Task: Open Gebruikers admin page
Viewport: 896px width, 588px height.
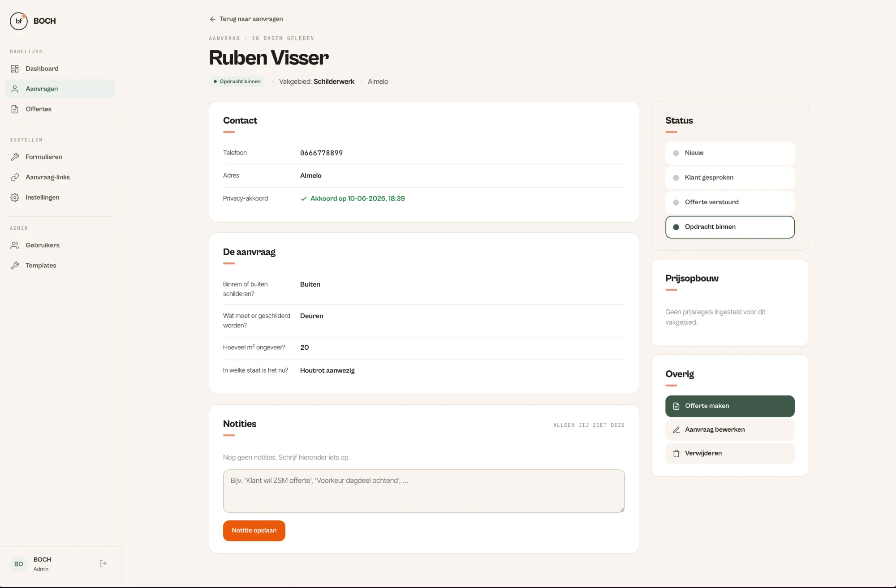Action: tap(60, 245)
